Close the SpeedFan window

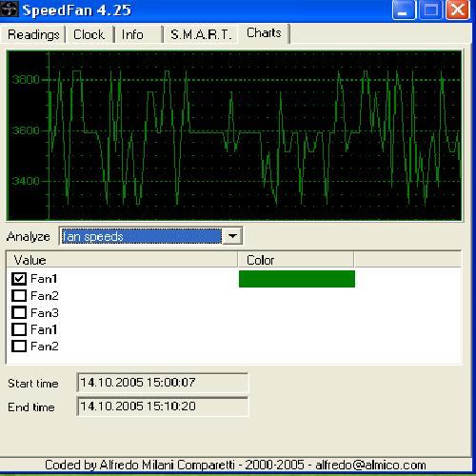457,10
